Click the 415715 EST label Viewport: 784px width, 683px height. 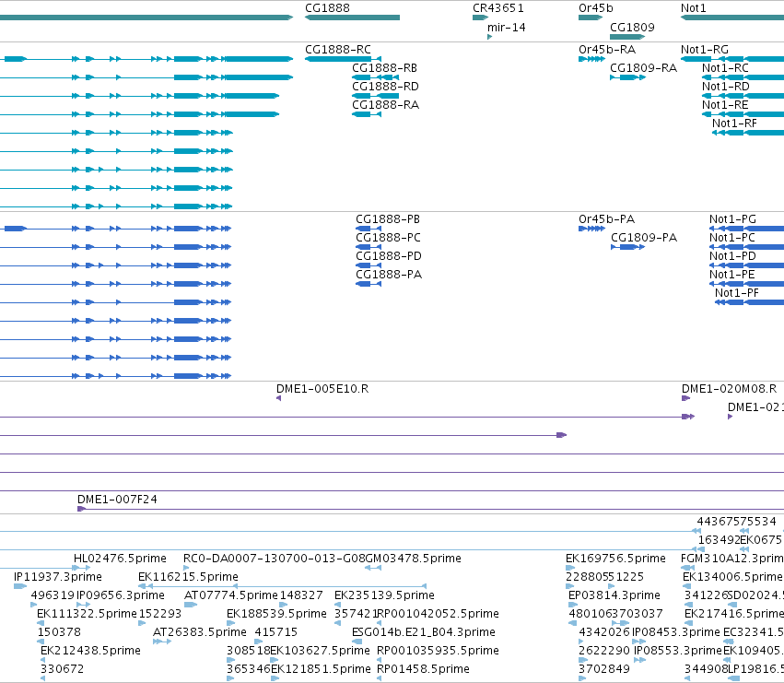[x=276, y=632]
